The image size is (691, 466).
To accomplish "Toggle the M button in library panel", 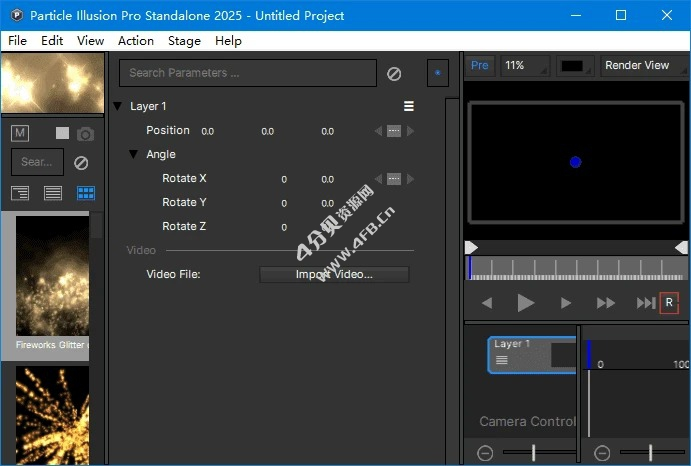I will point(20,133).
